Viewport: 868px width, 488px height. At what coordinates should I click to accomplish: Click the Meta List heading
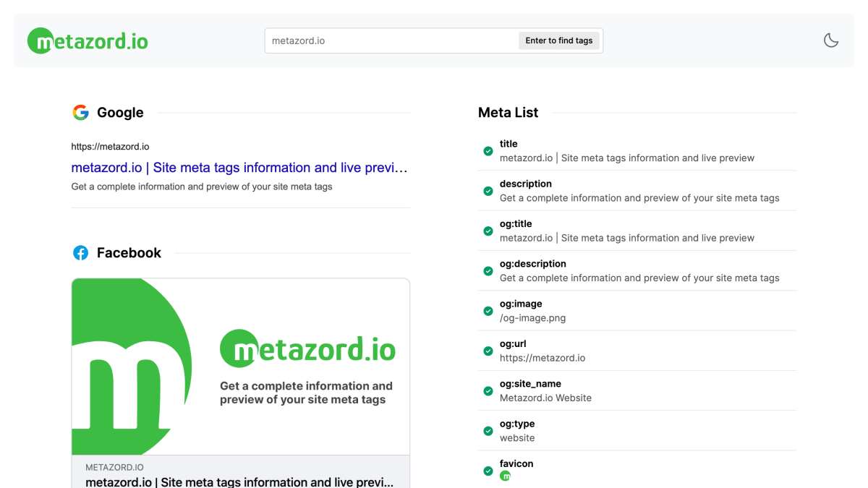click(x=509, y=113)
